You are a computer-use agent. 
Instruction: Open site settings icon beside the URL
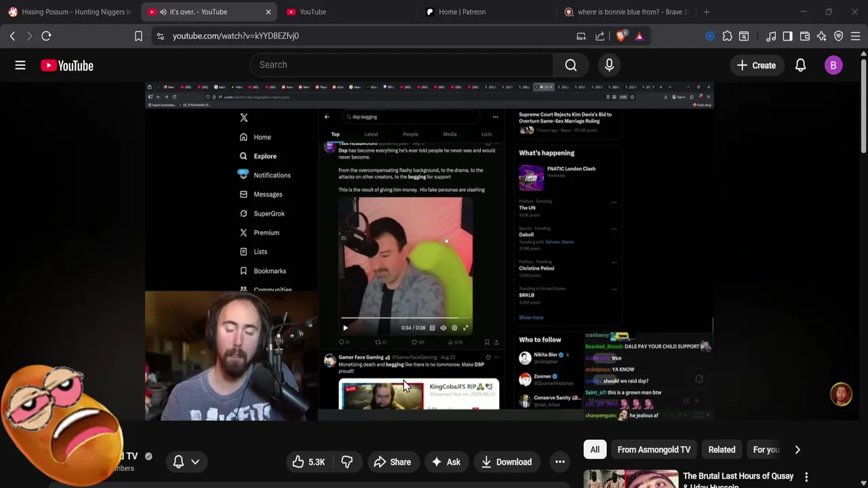click(160, 36)
